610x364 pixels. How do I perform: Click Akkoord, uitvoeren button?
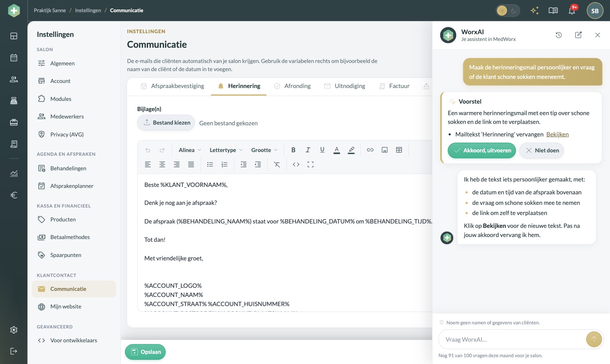tap(482, 150)
